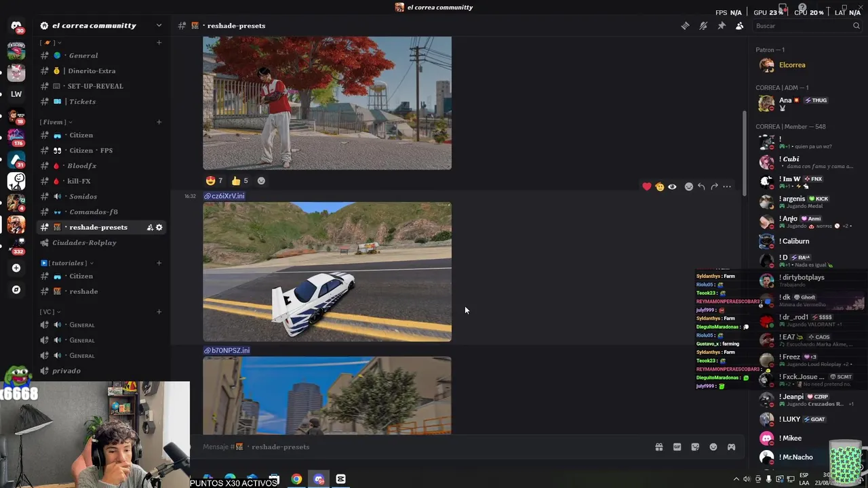Expand el correa communitty server dropdown
This screenshot has width=868, height=488.
click(x=159, y=26)
